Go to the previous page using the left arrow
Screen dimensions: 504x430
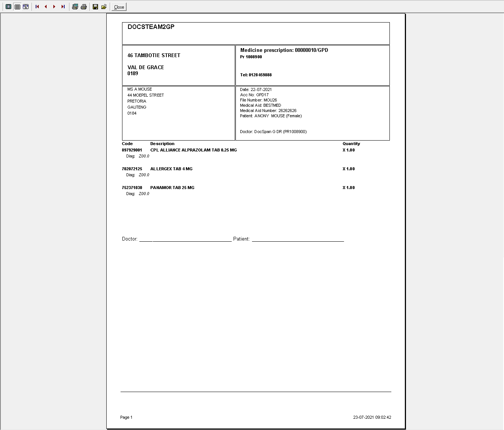pyautogui.click(x=46, y=7)
